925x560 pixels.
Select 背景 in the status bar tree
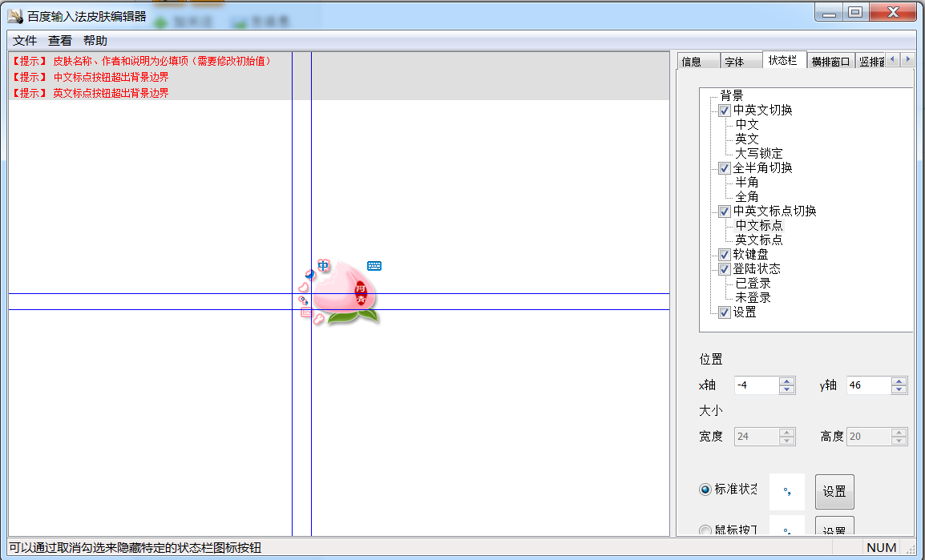tap(732, 95)
